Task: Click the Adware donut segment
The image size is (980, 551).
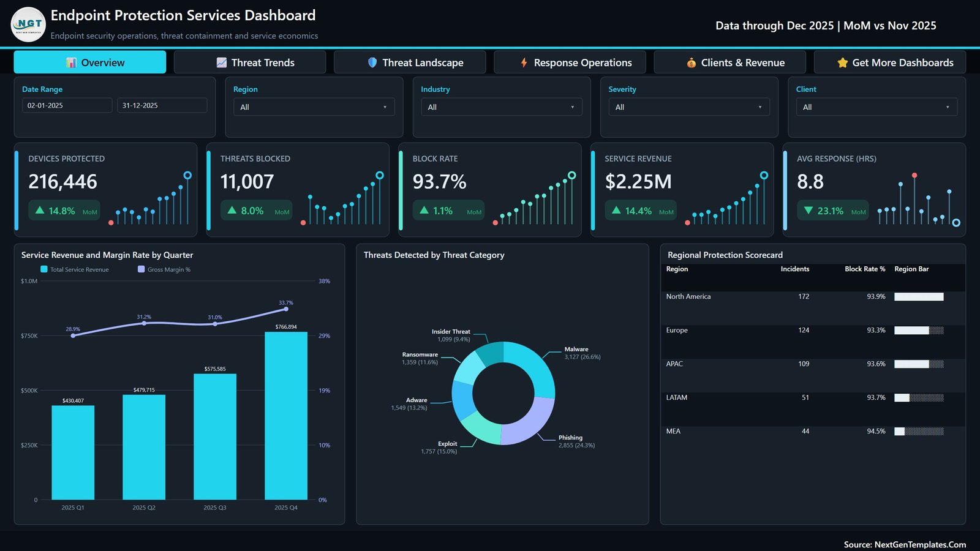Action: (462, 399)
